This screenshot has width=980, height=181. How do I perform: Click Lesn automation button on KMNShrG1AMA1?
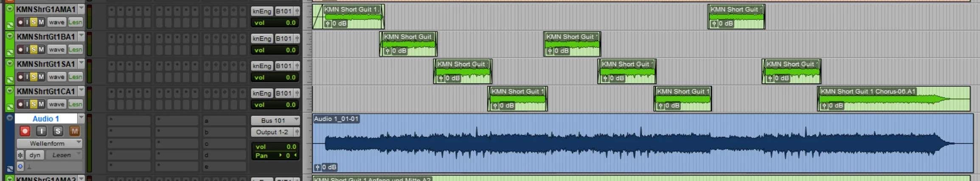tap(75, 22)
